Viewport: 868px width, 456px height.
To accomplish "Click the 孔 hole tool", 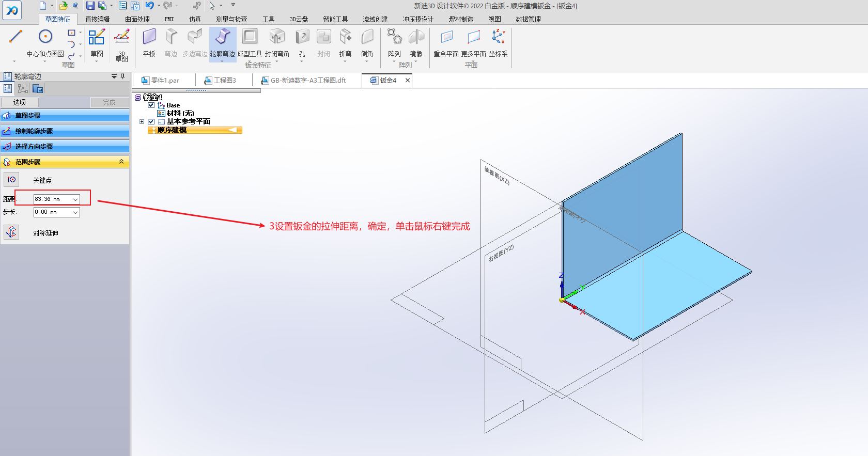I will pyautogui.click(x=302, y=42).
